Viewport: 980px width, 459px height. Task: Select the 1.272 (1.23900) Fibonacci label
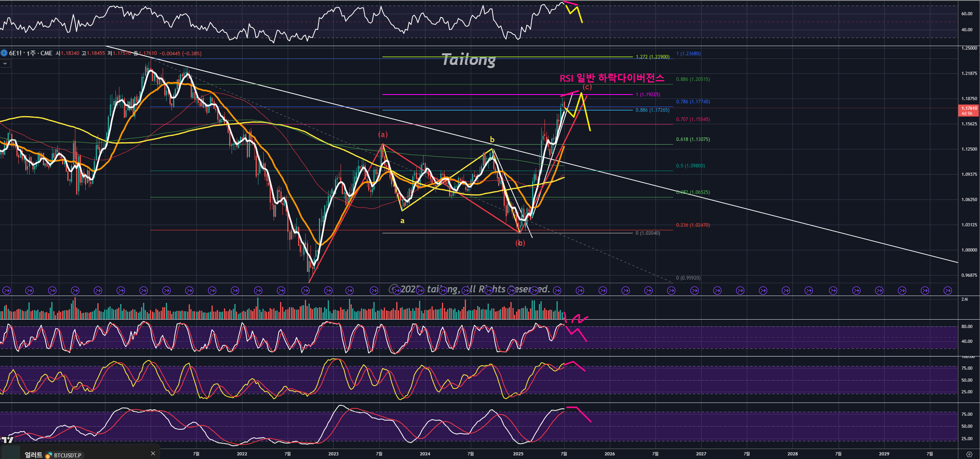pyautogui.click(x=652, y=57)
